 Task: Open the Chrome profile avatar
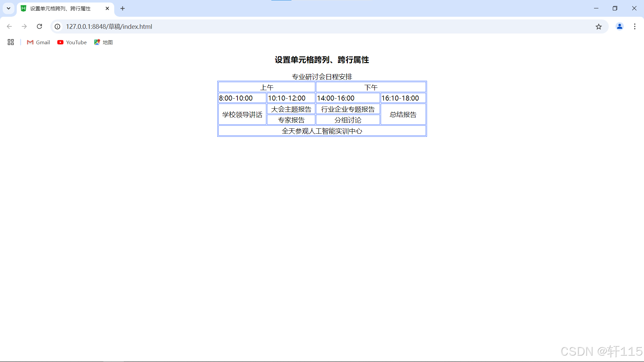tap(620, 26)
